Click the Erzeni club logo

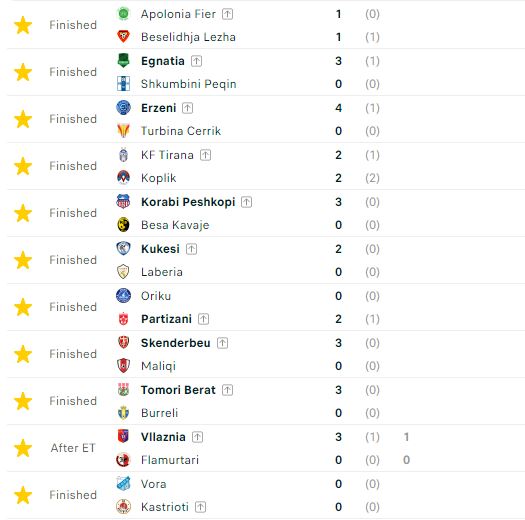[x=123, y=108]
